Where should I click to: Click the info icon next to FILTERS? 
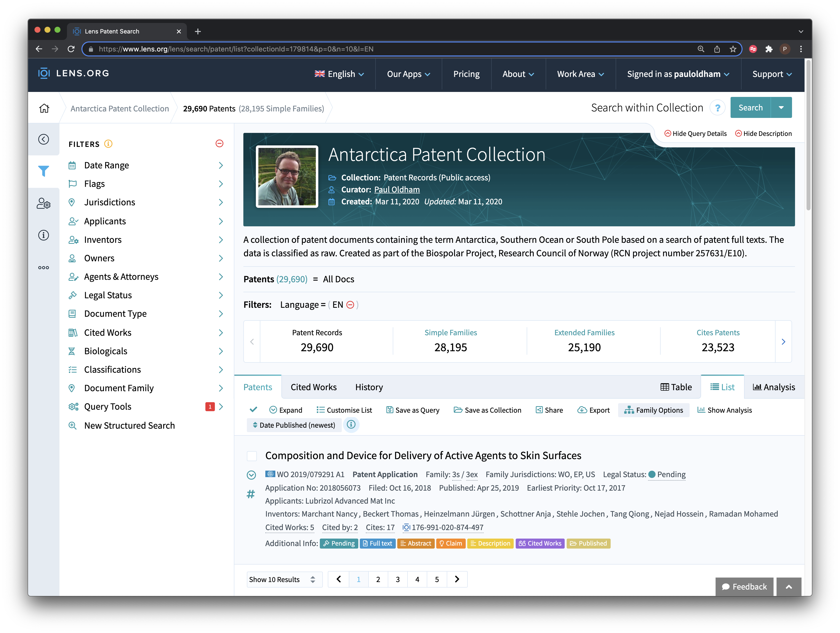(108, 144)
